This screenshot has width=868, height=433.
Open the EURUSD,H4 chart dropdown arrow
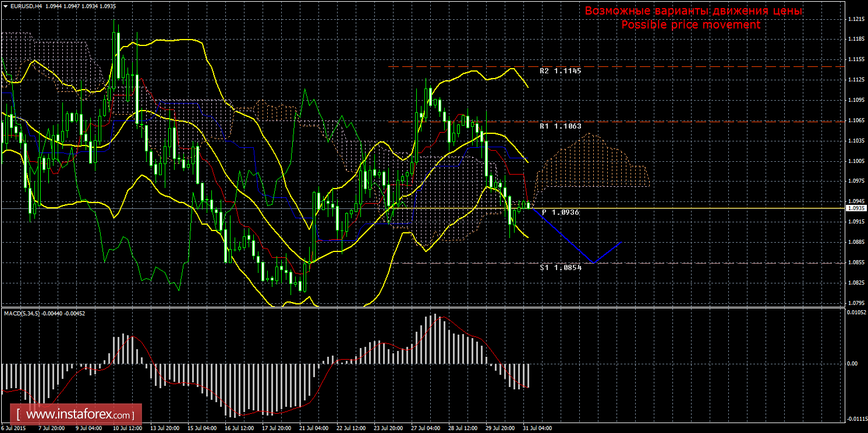tap(5, 5)
